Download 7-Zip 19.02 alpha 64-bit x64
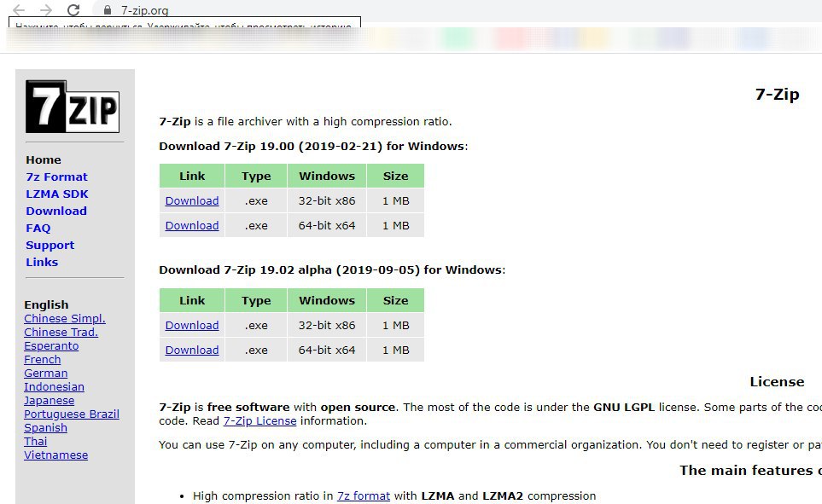Image resolution: width=822 pixels, height=504 pixels. 192,350
